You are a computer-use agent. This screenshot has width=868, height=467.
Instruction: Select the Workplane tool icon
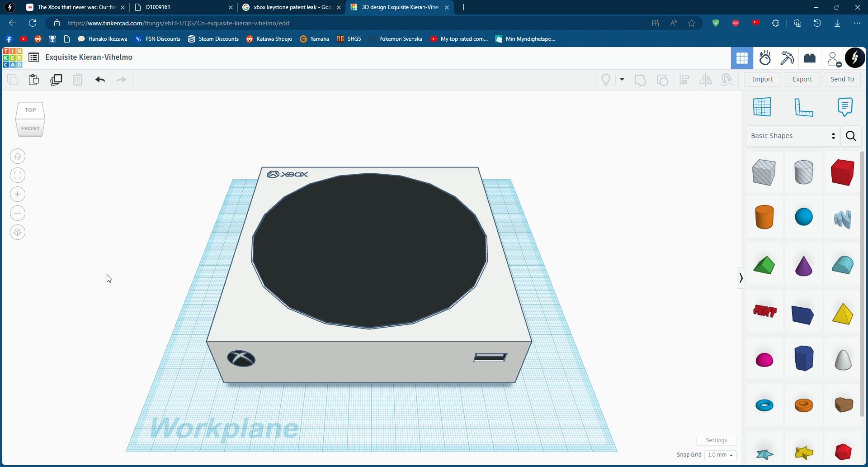762,107
